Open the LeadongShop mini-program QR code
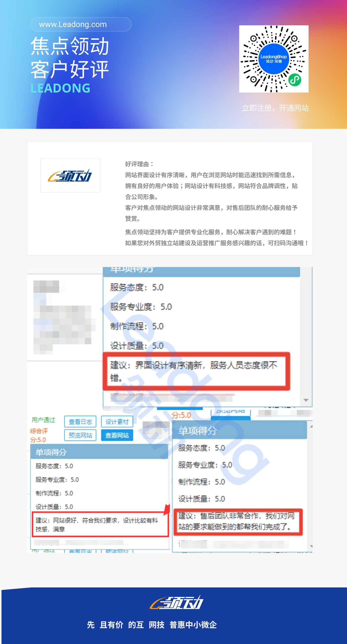The image size is (347, 644). tap(274, 59)
